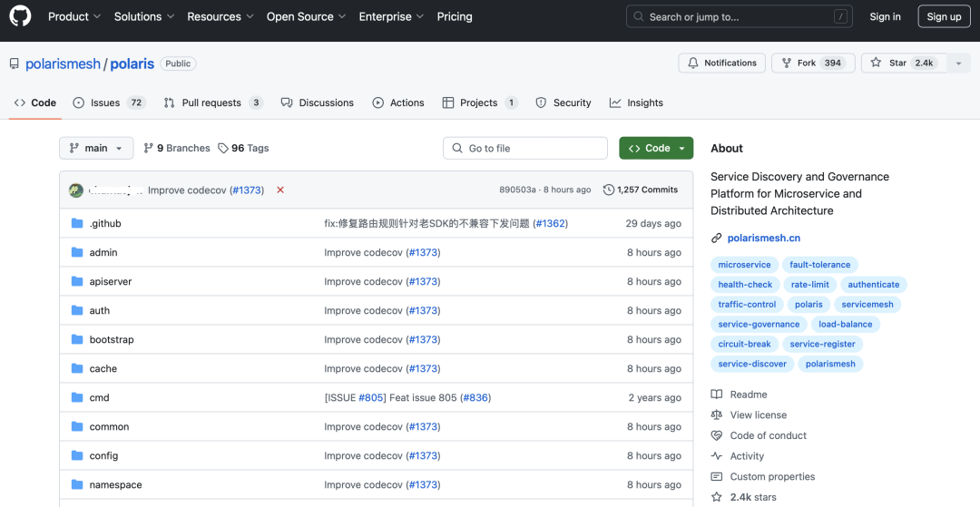View the 9 Branches link
Image resolution: width=980 pixels, height=507 pixels.
pyautogui.click(x=177, y=148)
